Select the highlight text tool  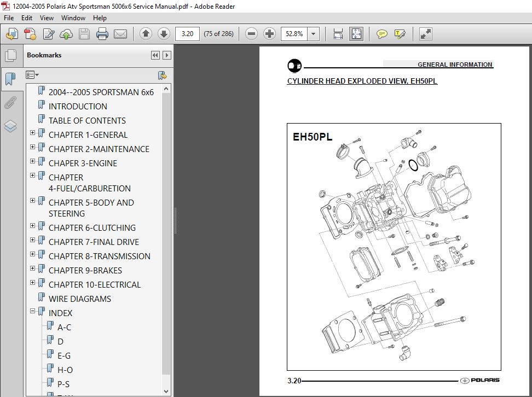pyautogui.click(x=400, y=34)
